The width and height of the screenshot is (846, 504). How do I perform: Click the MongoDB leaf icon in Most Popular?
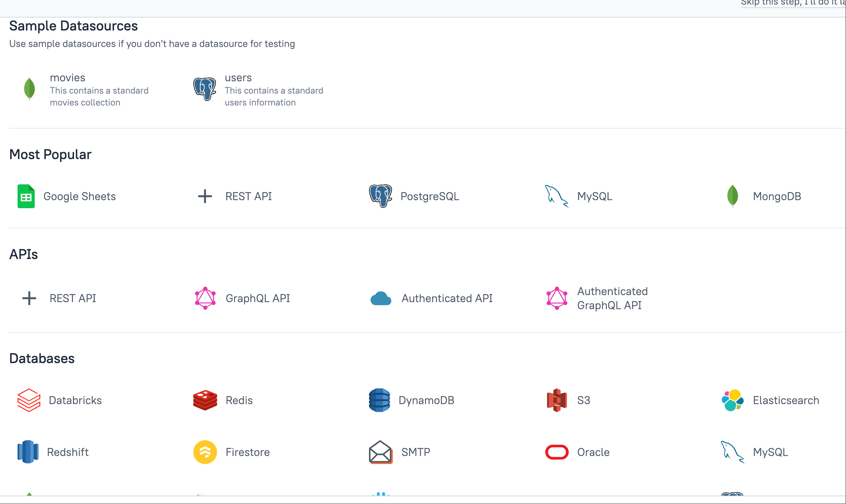coord(733,196)
